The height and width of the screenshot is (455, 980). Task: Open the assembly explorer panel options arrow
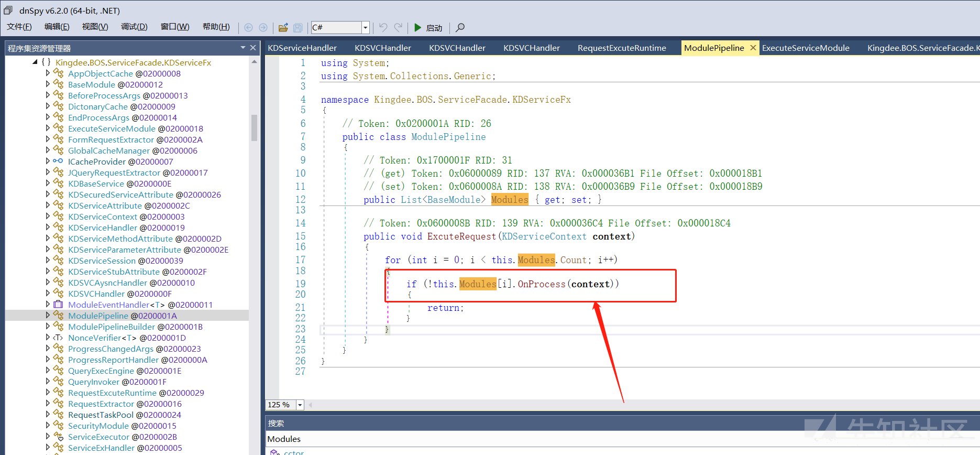pyautogui.click(x=243, y=48)
